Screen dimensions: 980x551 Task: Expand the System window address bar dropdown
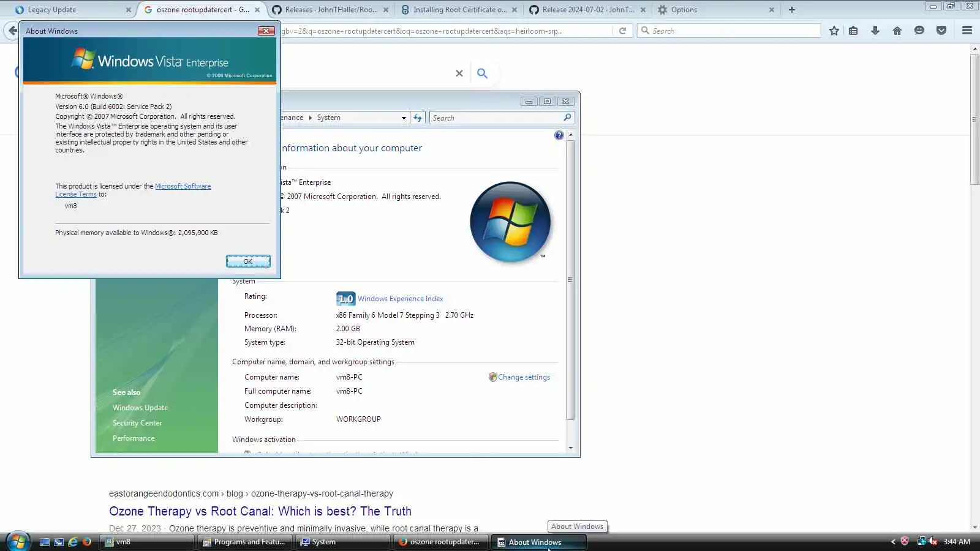404,118
